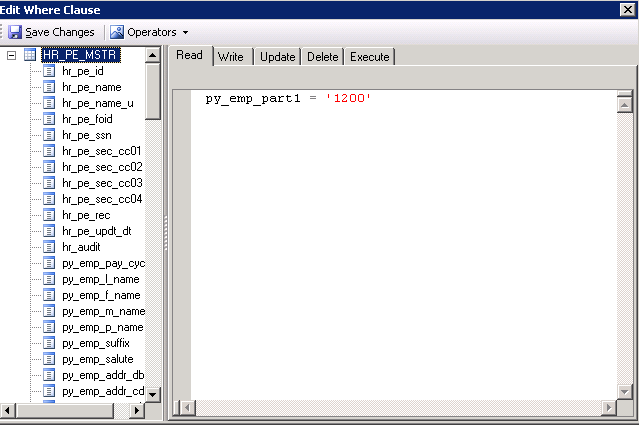Image resolution: width=639 pixels, height=425 pixels.
Task: Click the HR_PE_MSTR table icon
Action: (30, 55)
